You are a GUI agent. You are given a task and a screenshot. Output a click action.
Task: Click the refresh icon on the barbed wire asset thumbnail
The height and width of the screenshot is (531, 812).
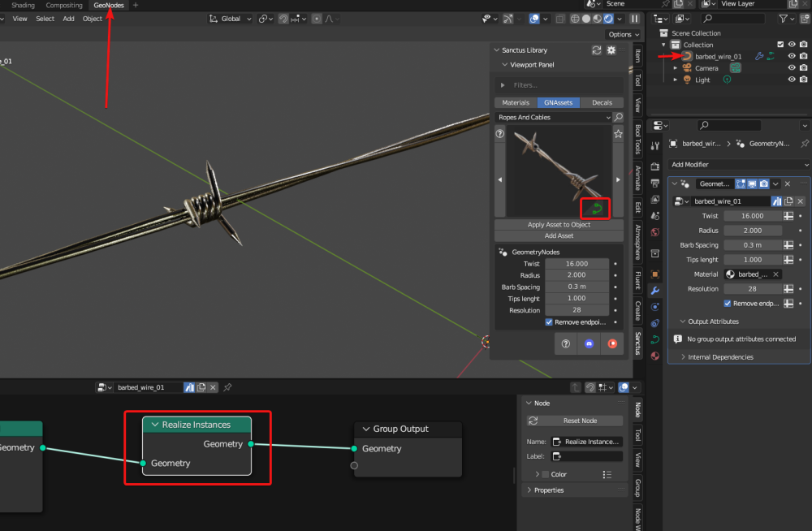(595, 209)
